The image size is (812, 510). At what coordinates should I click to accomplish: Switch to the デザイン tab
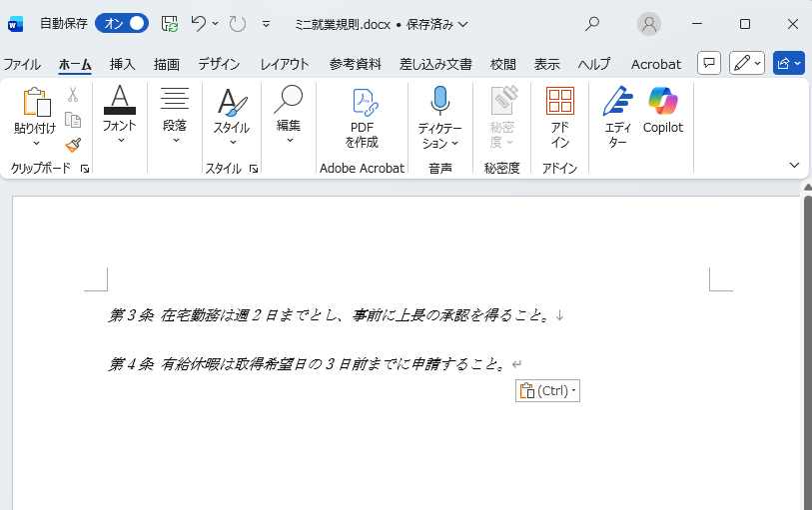coord(219,64)
